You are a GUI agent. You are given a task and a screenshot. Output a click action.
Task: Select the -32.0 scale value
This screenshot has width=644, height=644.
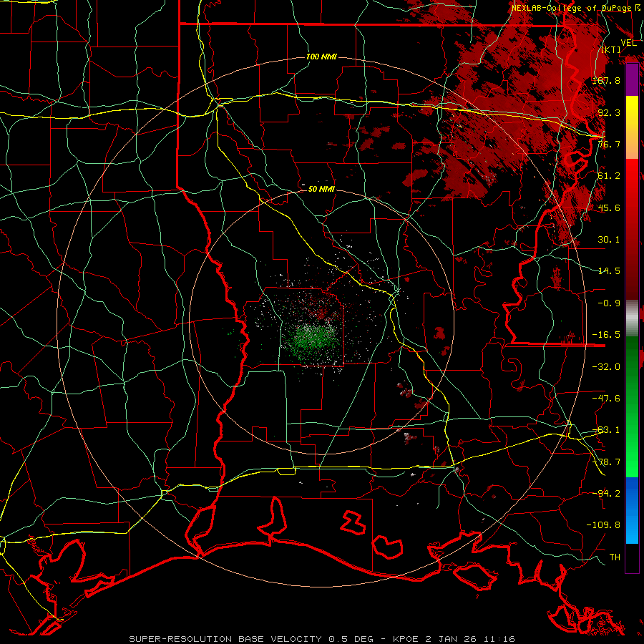606,366
